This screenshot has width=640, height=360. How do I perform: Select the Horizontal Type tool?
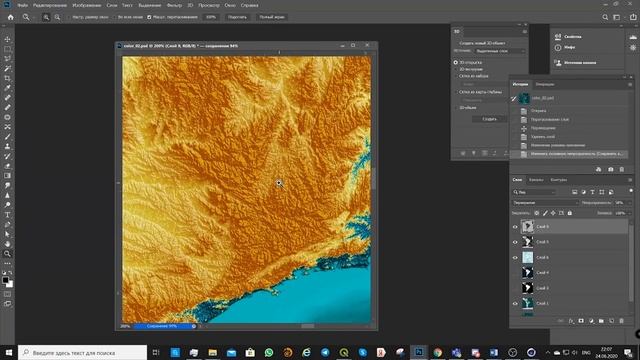point(7,215)
